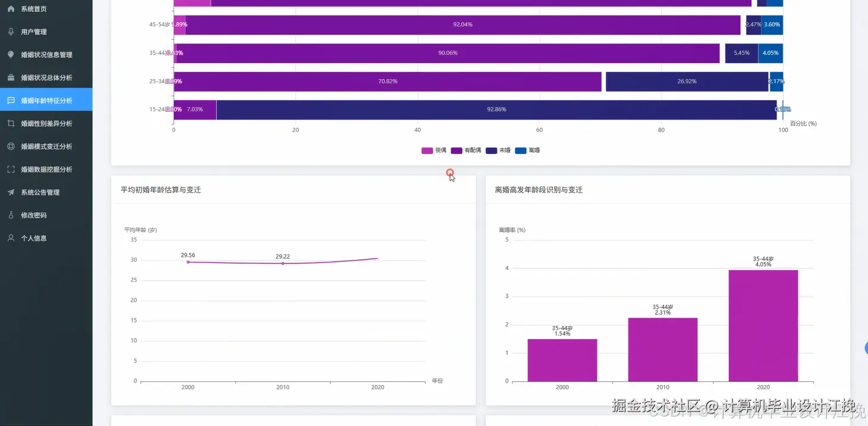This screenshot has height=426, width=868.
Task: Click the 离婚率 (%) axis label
Action: [512, 230]
